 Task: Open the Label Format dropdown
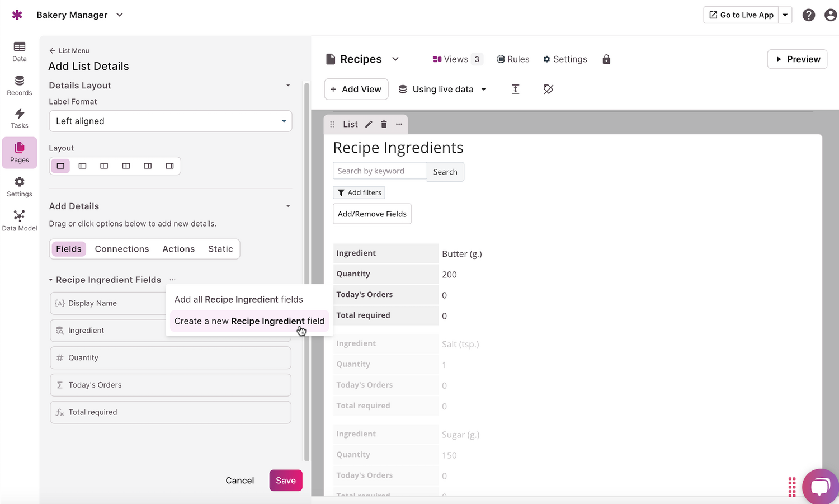tap(171, 121)
